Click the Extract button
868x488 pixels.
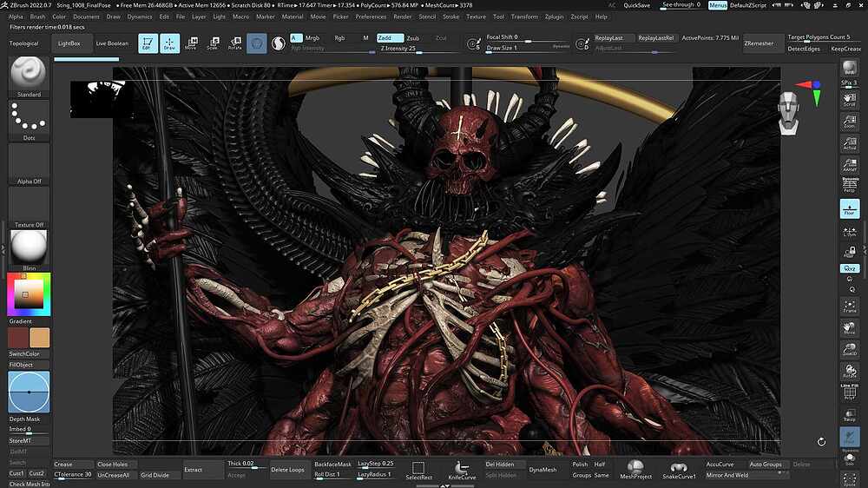click(x=202, y=470)
